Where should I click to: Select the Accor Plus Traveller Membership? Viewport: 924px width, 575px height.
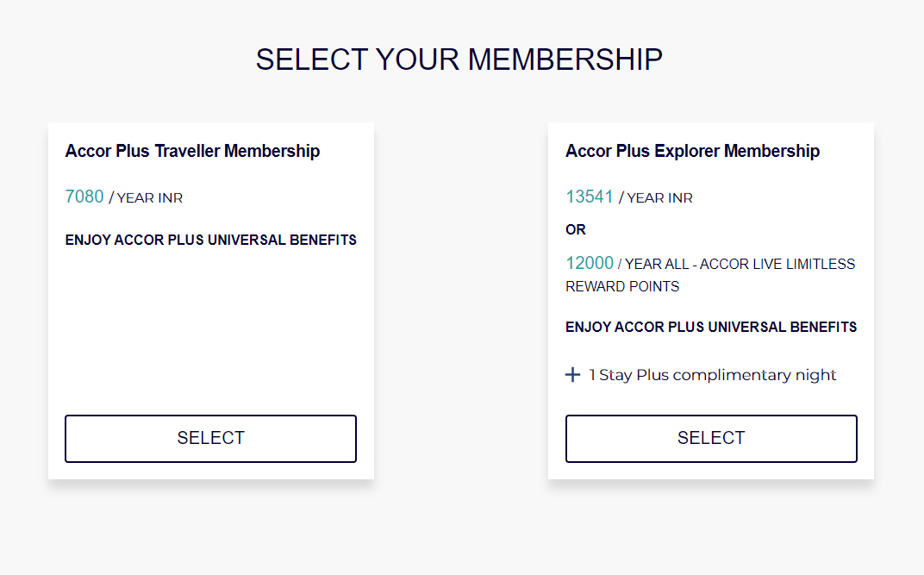click(210, 438)
